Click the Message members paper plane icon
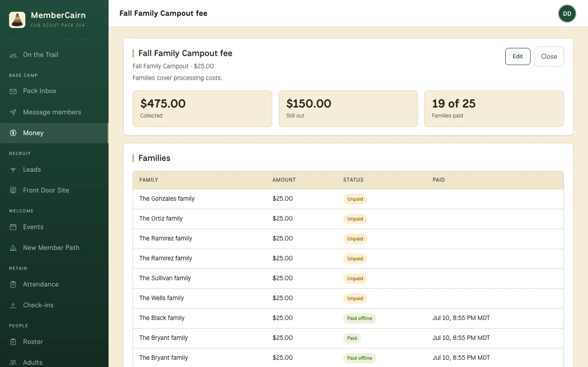Screen dimensions: 588x367 13,112
